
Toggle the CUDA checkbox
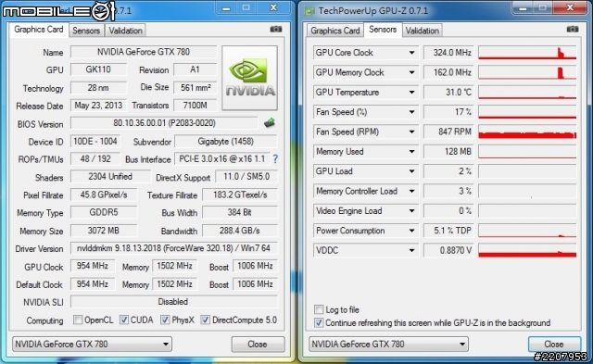pos(124,320)
